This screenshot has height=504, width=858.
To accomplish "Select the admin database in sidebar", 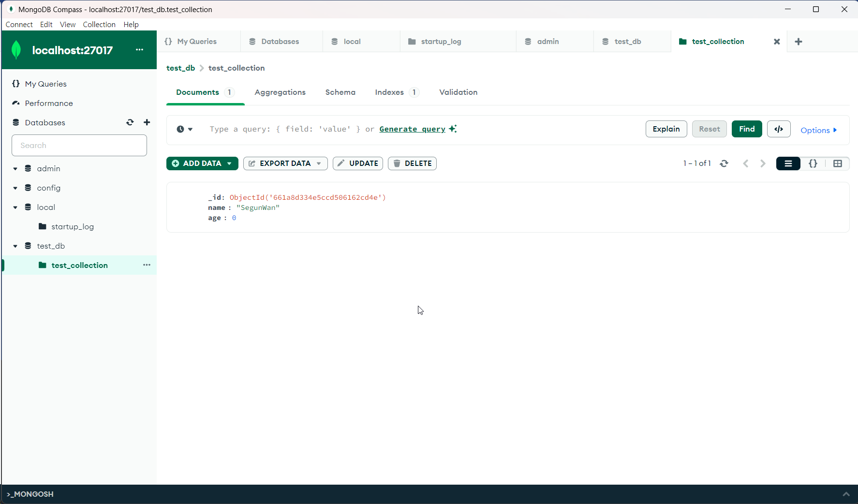I will [48, 169].
